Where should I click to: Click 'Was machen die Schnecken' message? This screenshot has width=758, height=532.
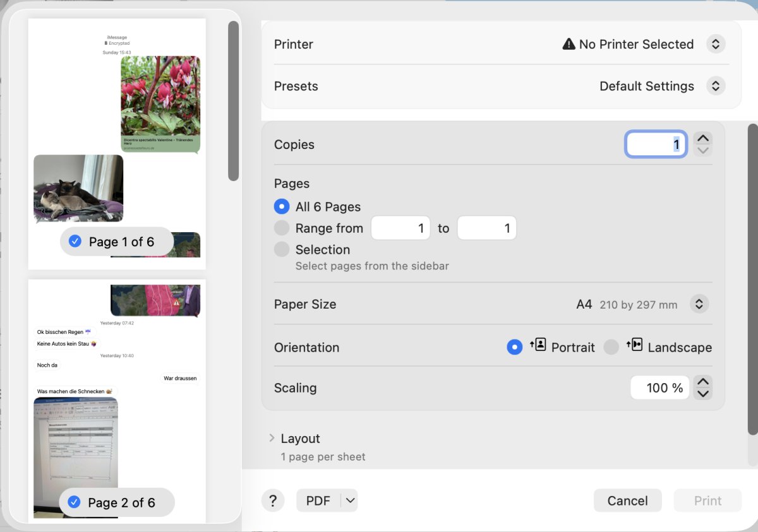[x=75, y=391]
